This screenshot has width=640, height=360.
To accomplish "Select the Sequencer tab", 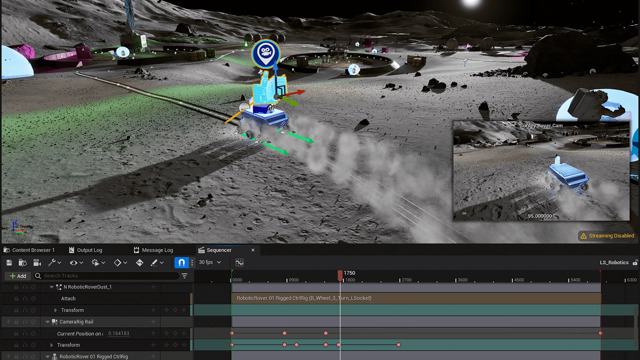I will tap(219, 250).
